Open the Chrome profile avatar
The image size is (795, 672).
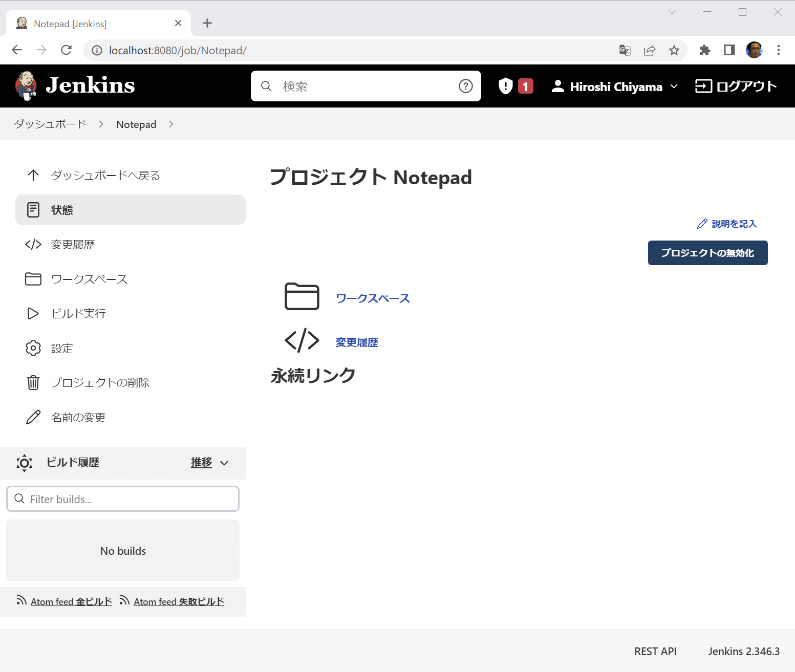(754, 50)
